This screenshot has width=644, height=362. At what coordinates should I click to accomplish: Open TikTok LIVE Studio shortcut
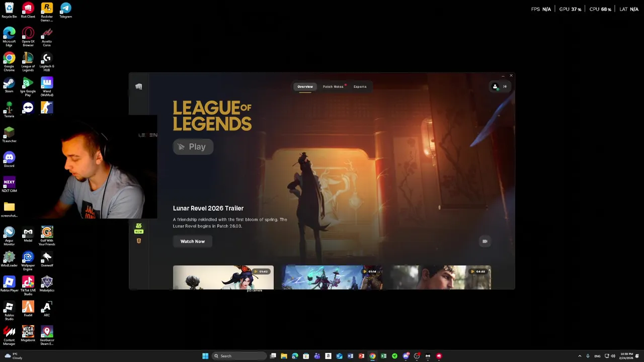pyautogui.click(x=28, y=286)
